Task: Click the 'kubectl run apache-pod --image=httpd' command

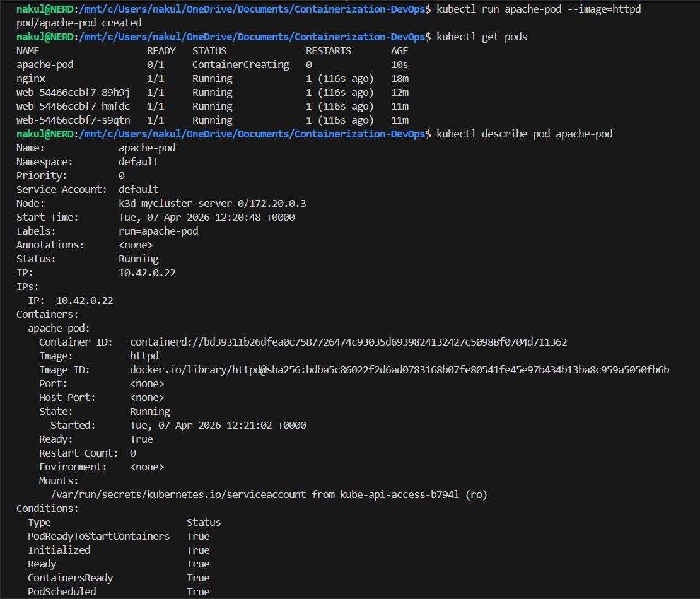Action: click(539, 9)
